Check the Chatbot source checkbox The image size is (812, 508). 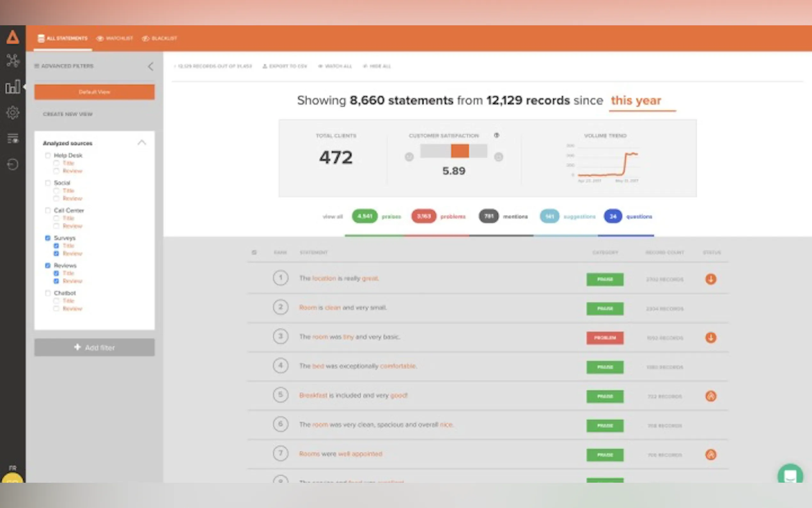point(48,293)
